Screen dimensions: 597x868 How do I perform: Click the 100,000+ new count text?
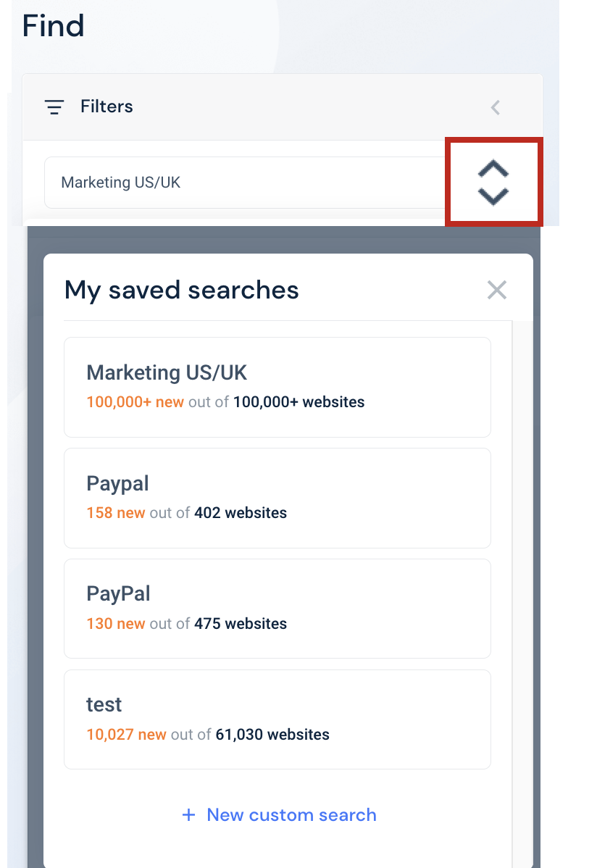coord(135,402)
